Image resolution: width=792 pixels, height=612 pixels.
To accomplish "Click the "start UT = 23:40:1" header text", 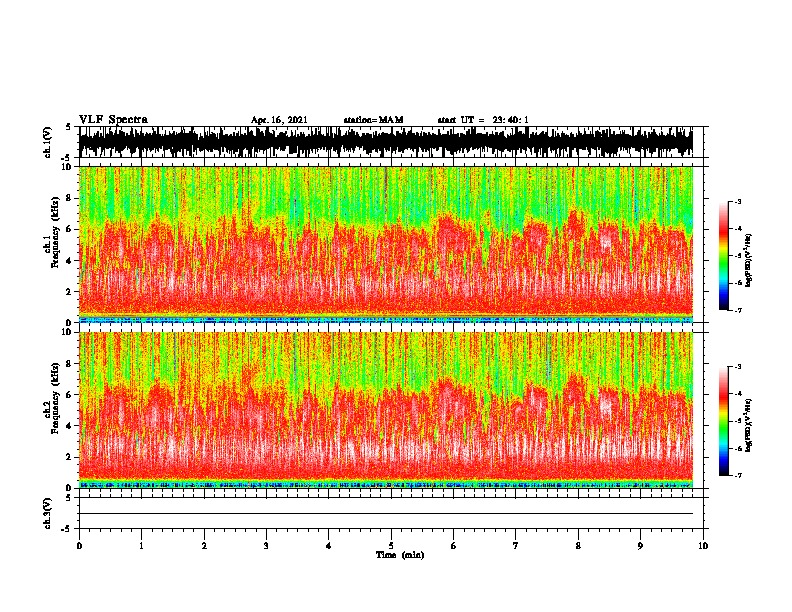I will coord(483,120).
